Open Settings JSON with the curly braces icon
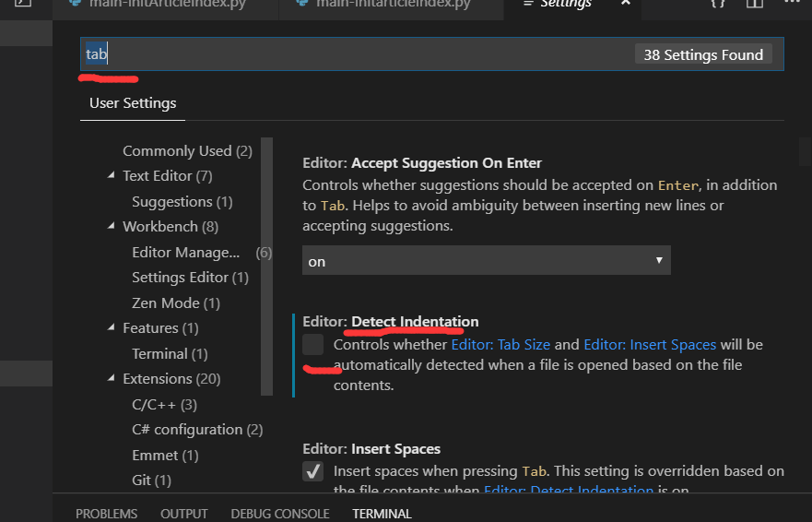This screenshot has height=522, width=812. point(718,3)
